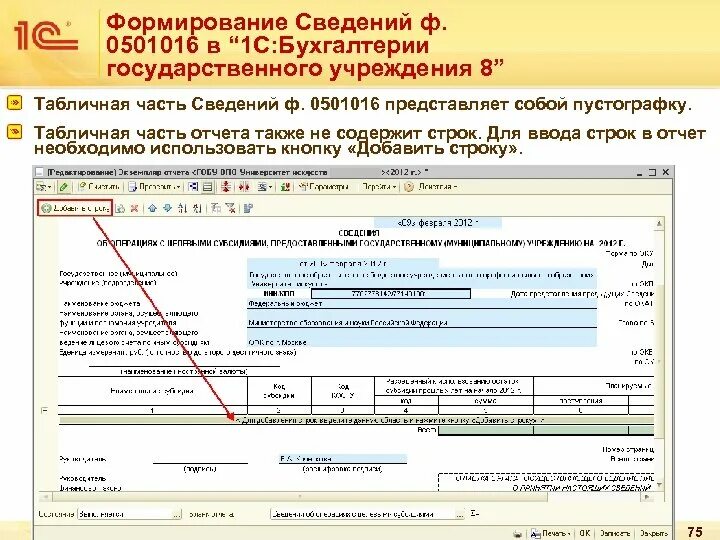The image size is (720, 540).
Task: Click table header cell «Код КОСГУ»
Action: (x=343, y=391)
